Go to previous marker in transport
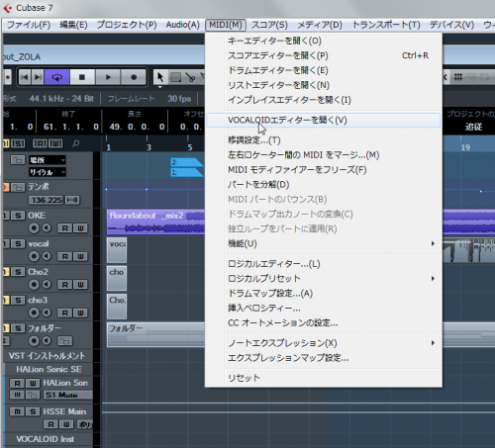Viewport: 495px width, 448px height. (25, 77)
